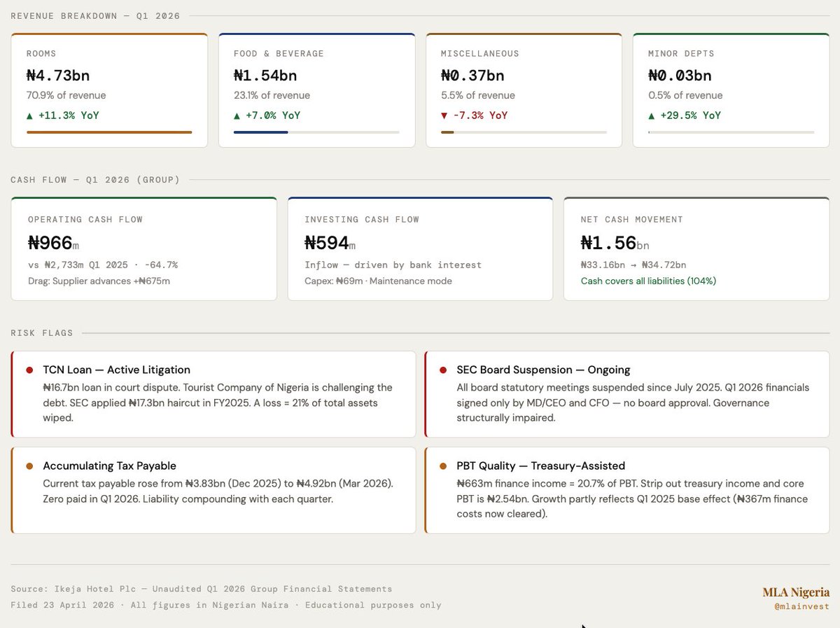
Task: Click Drag: Supplier advances +₦675m note
Action: pyautogui.click(x=99, y=281)
